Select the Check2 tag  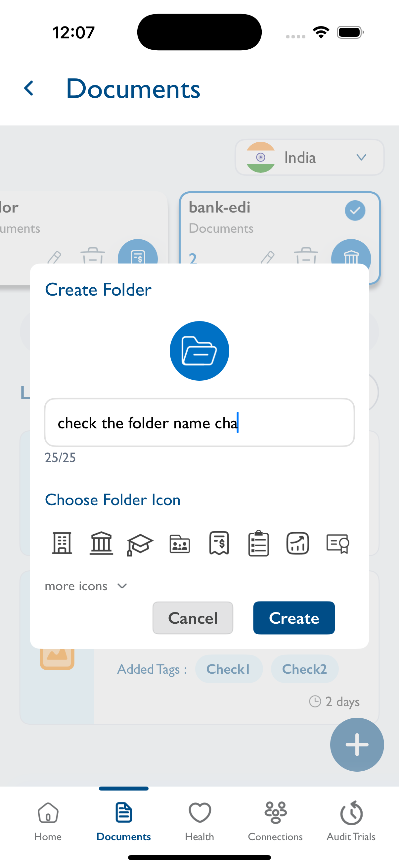[304, 669]
